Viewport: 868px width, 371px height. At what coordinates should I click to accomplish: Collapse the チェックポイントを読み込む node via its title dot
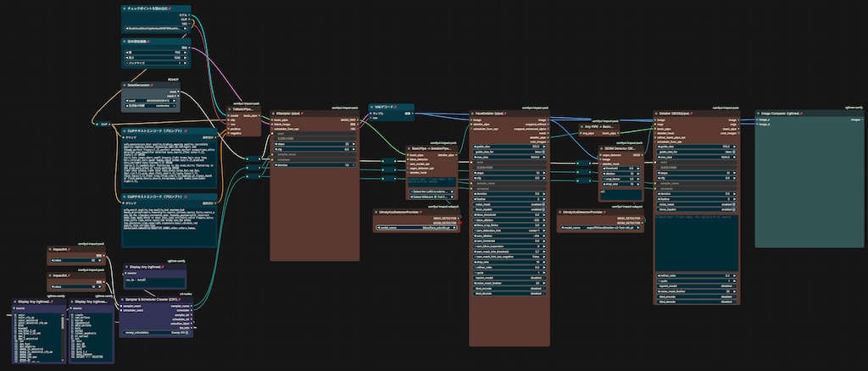(x=125, y=8)
